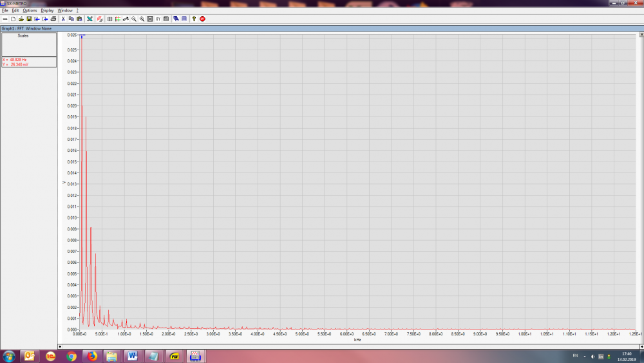Click the Windows Start button

point(9,356)
